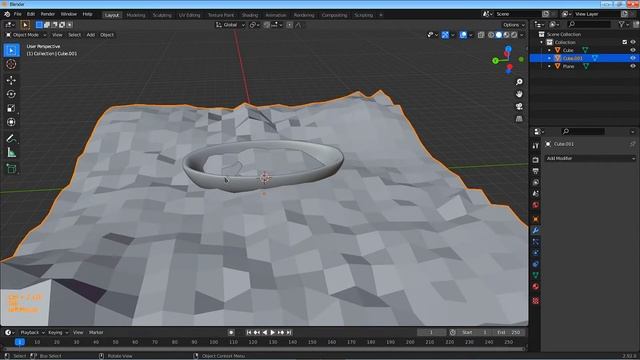640x360 pixels.
Task: Select the Annotate tool
Action: (x=11, y=139)
